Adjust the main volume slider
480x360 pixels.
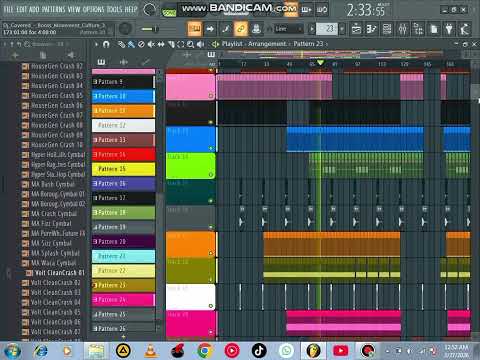click(x=150, y=29)
